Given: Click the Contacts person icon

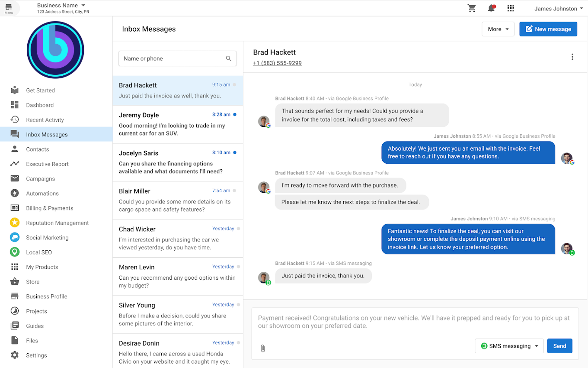Looking at the screenshot, I should [x=15, y=149].
